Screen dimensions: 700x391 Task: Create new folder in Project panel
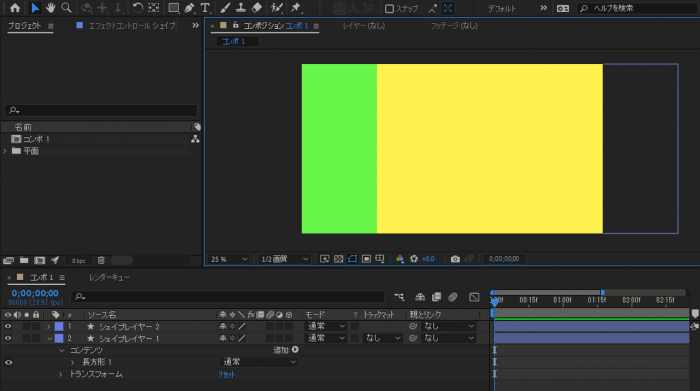click(x=24, y=260)
